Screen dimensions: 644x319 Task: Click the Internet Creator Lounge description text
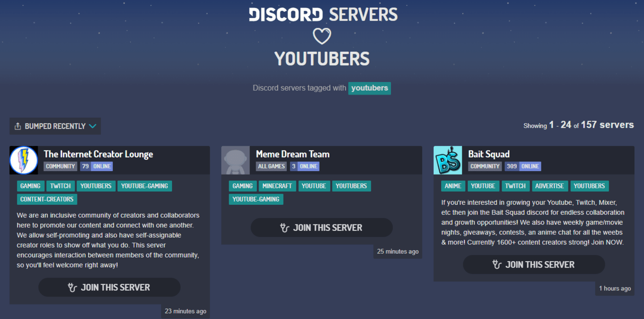coord(108,240)
